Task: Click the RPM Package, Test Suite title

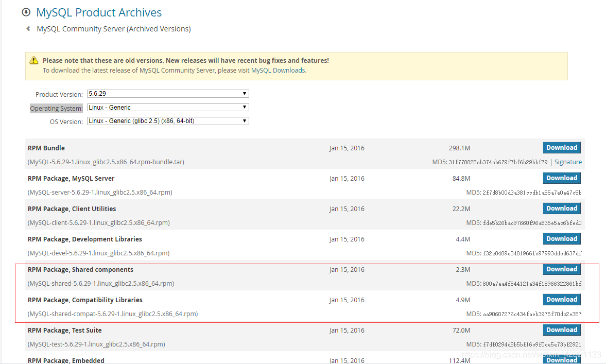Action: pos(64,331)
